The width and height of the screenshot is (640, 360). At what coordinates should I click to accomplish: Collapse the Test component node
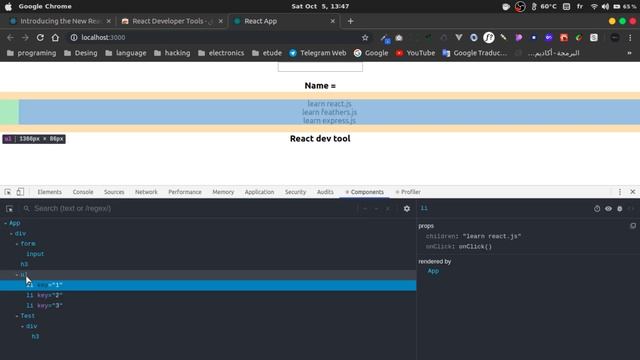17,316
